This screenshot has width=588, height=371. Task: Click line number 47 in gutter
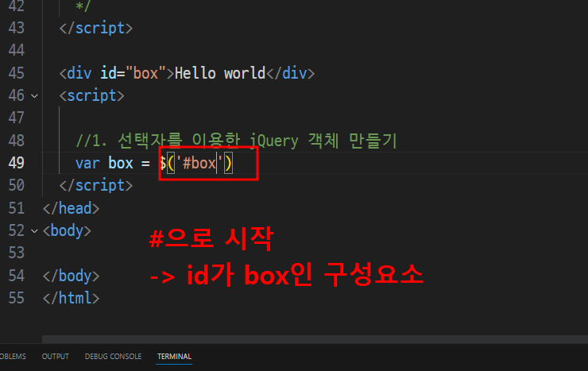click(17, 118)
